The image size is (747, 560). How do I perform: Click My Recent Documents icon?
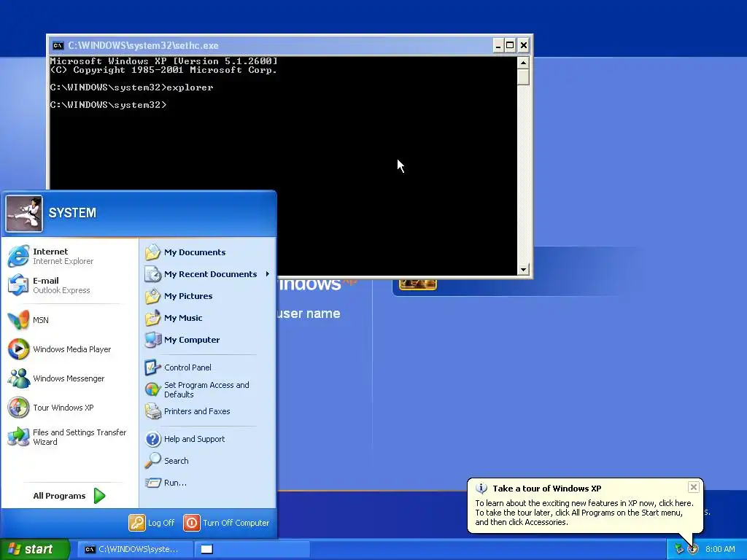coord(153,274)
